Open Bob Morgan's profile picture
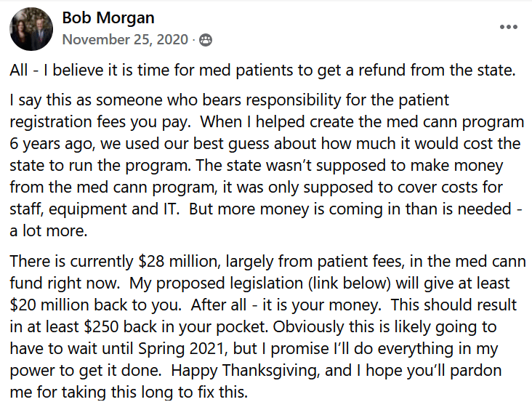Image resolution: width=532 pixels, height=402 pixels. click(x=30, y=29)
